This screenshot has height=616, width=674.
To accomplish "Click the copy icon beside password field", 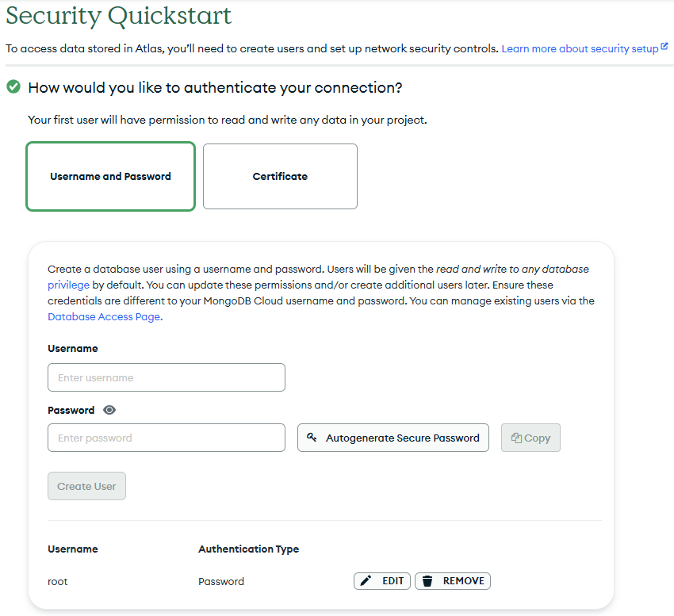I will pos(516,438).
